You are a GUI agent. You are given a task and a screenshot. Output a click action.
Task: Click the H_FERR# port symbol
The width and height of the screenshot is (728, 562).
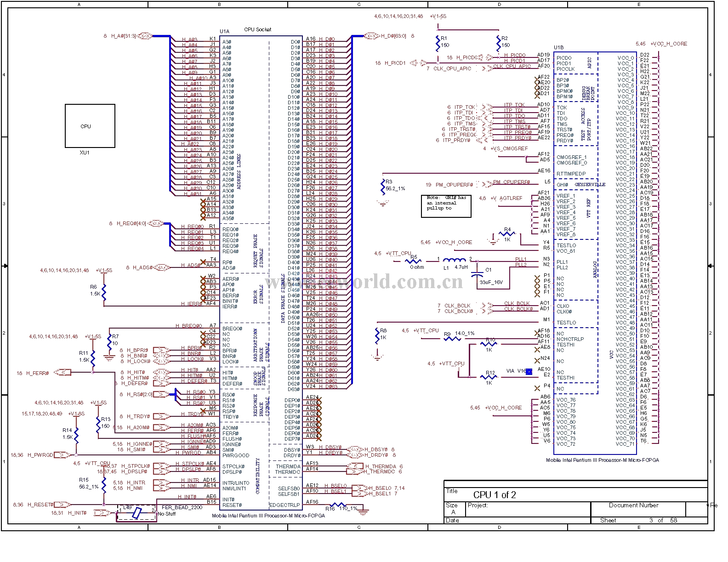[63, 372]
